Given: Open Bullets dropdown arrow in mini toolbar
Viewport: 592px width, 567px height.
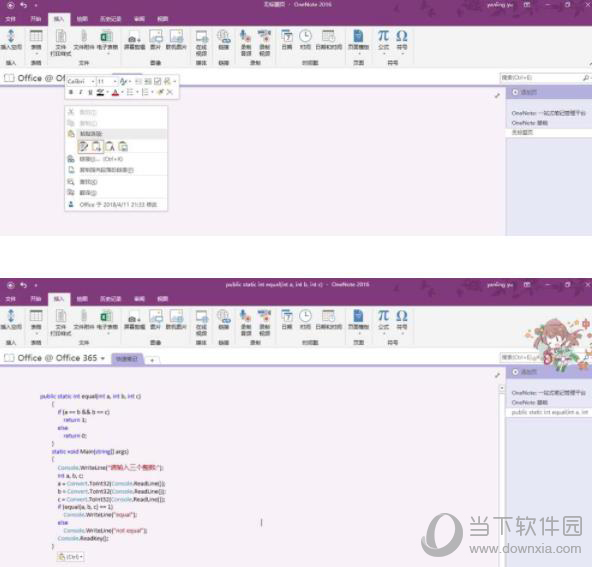Looking at the screenshot, I should click(137, 92).
